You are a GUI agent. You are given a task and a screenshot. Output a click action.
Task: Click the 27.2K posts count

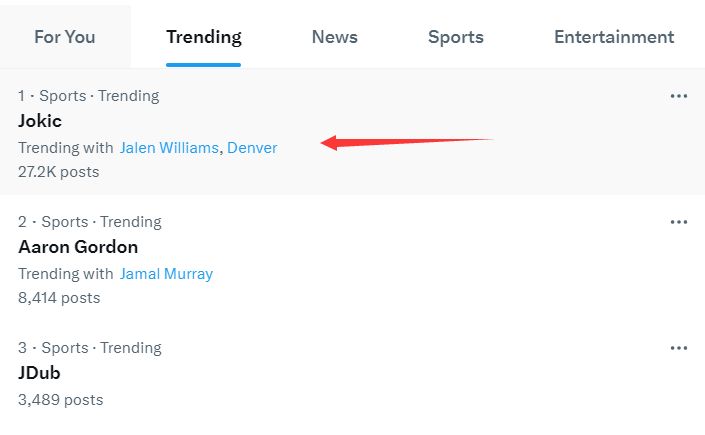tap(58, 172)
